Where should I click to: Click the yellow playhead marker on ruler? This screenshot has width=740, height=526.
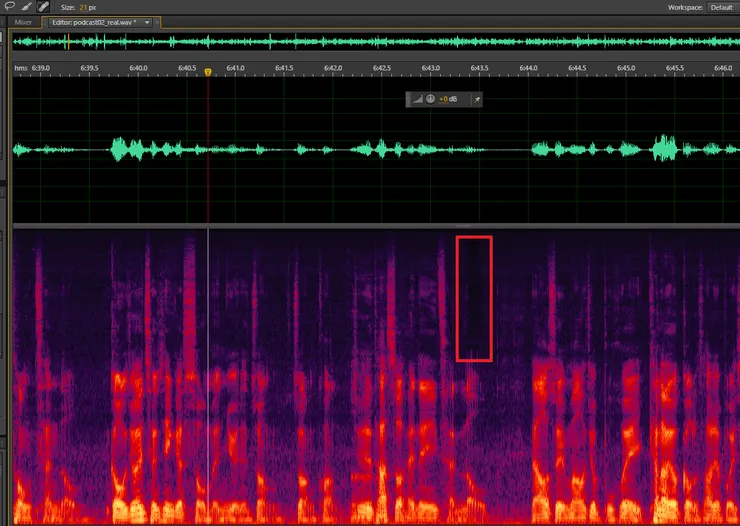[x=208, y=72]
